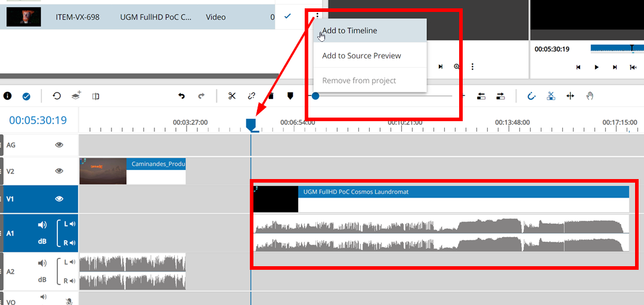Select the UGM FullHD PoC Cosmos Laundromat clip
The width and height of the screenshot is (644, 305).
tap(441, 198)
